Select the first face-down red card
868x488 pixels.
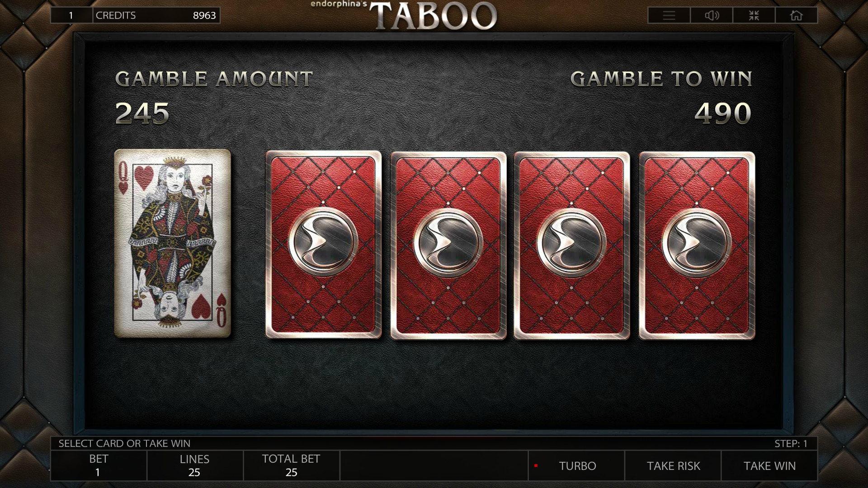[323, 244]
